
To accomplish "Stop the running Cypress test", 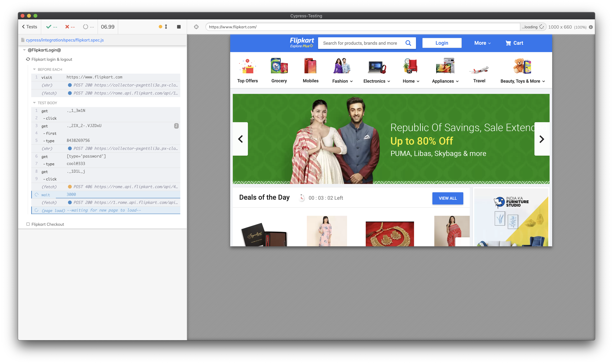I will pos(179,27).
